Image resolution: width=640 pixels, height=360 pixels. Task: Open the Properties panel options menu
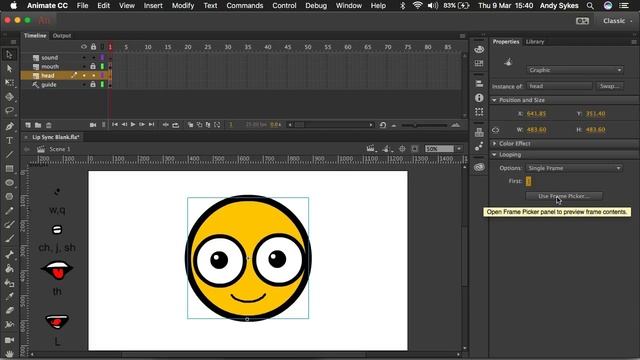pyautogui.click(x=634, y=42)
